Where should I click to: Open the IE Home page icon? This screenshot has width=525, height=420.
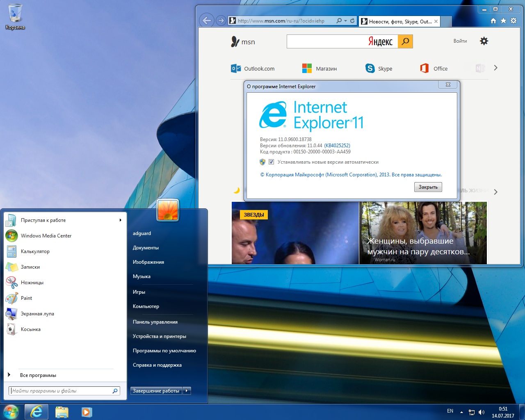tap(493, 21)
